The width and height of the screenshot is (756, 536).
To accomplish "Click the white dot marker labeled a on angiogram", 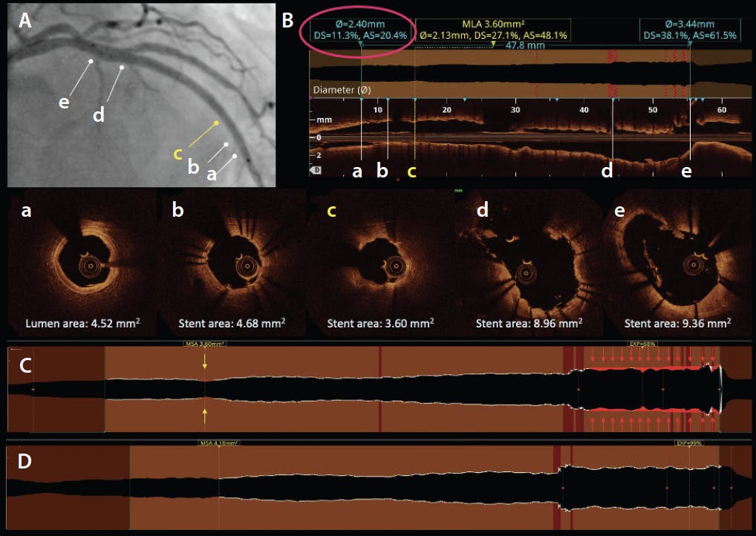I will tap(235, 156).
